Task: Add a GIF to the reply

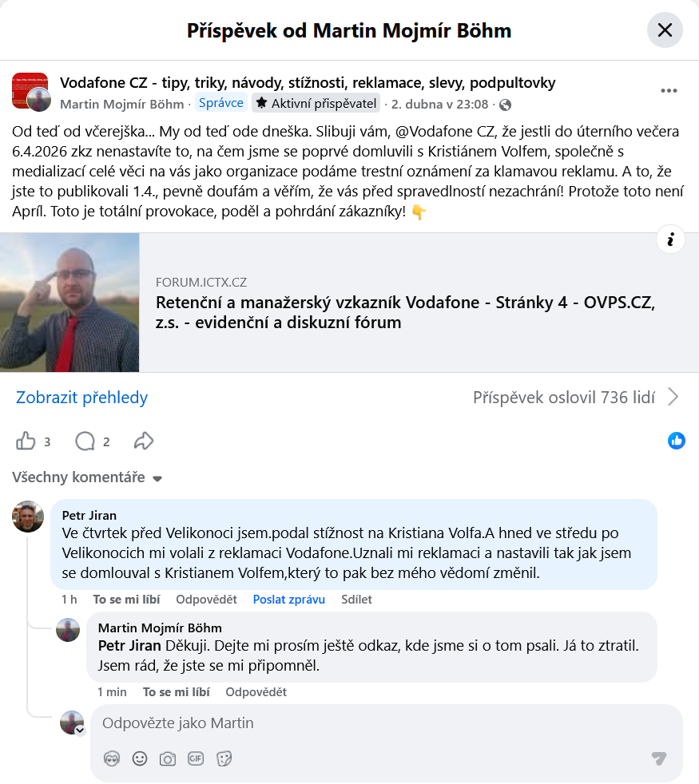Action: tap(196, 758)
